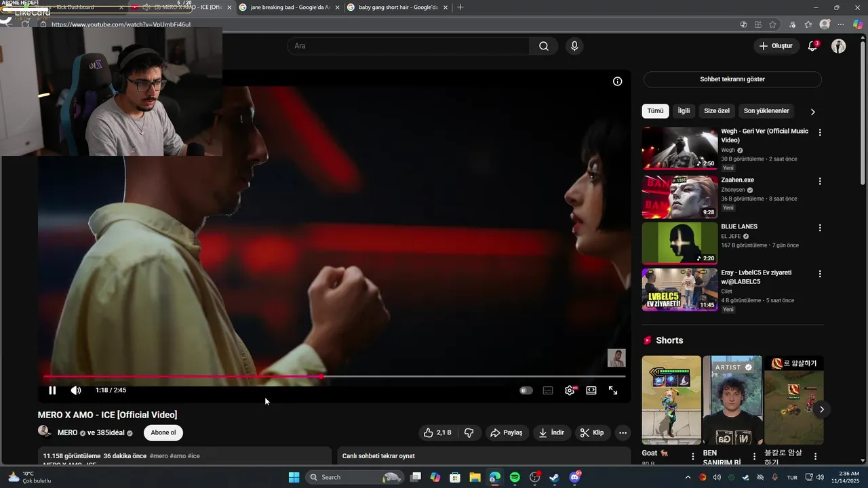Open Steam from the taskbar

554,477
